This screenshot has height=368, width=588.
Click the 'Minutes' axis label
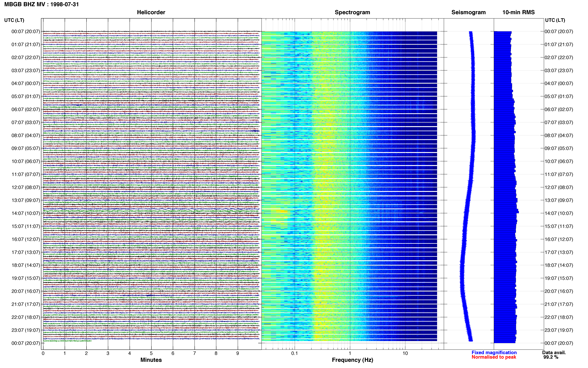click(x=151, y=360)
